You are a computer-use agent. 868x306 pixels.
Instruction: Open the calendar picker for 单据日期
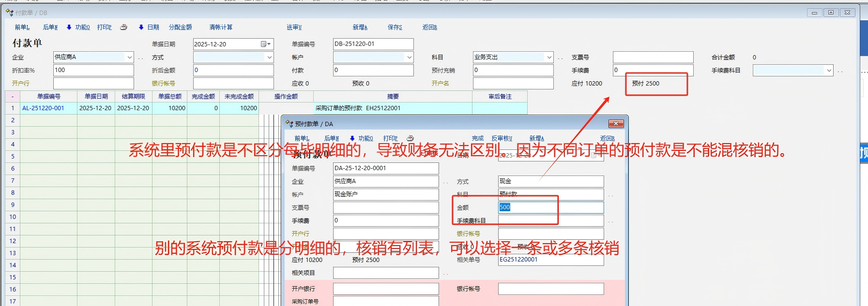pos(266,44)
